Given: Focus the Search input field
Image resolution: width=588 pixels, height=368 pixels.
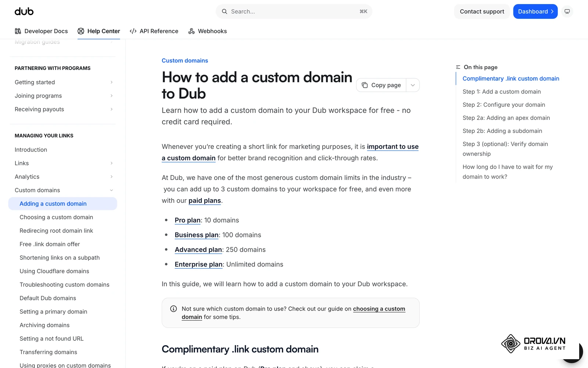Looking at the screenshot, I should (294, 11).
